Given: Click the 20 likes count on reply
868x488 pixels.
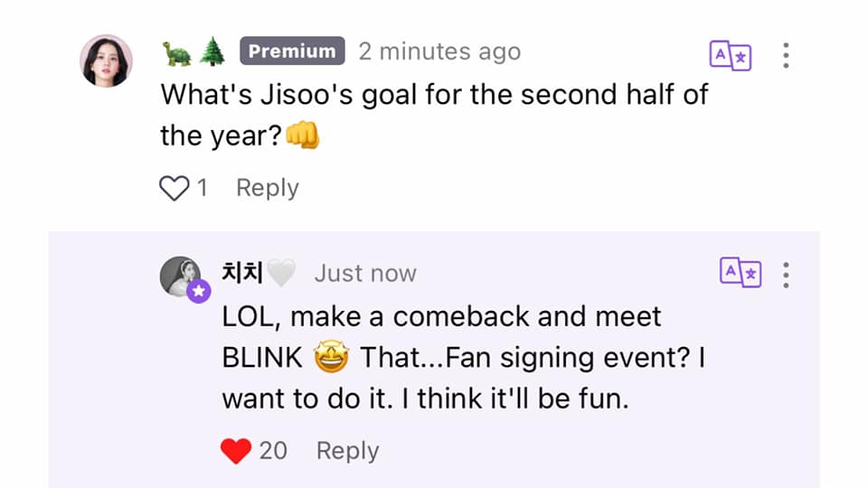Looking at the screenshot, I should 273,451.
